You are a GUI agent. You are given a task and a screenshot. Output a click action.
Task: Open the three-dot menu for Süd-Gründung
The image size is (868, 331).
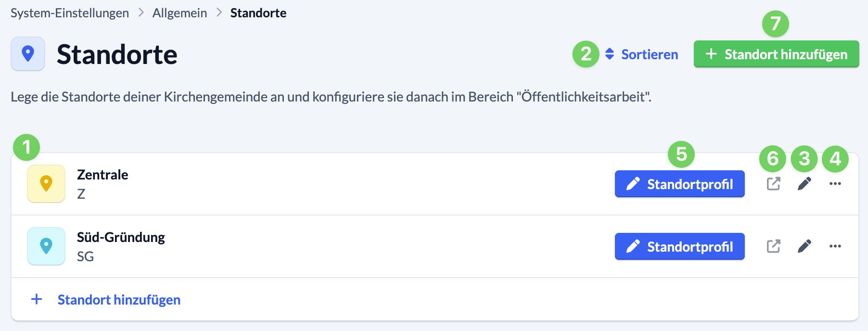coord(836,246)
